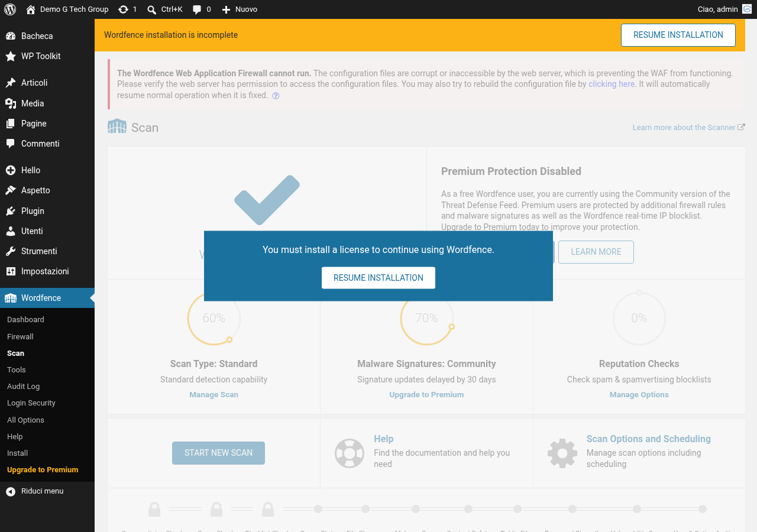Click Upgrade to Premium in sidebar
The height and width of the screenshot is (532, 757).
tap(43, 469)
